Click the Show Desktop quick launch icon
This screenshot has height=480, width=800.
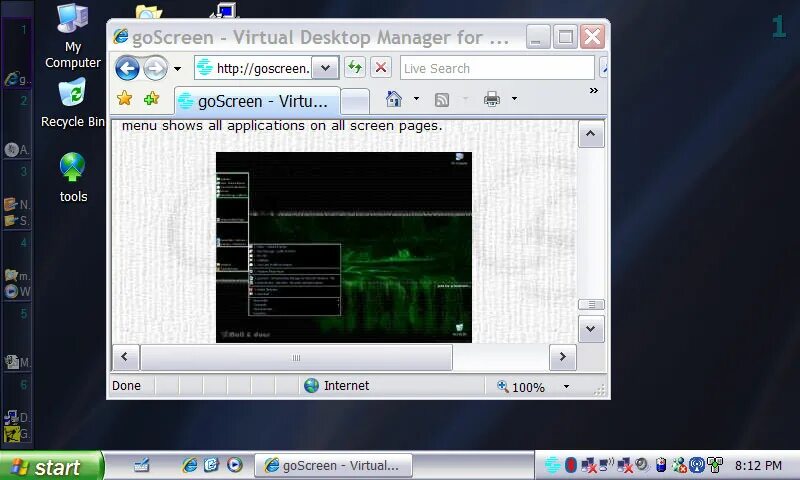(141, 465)
